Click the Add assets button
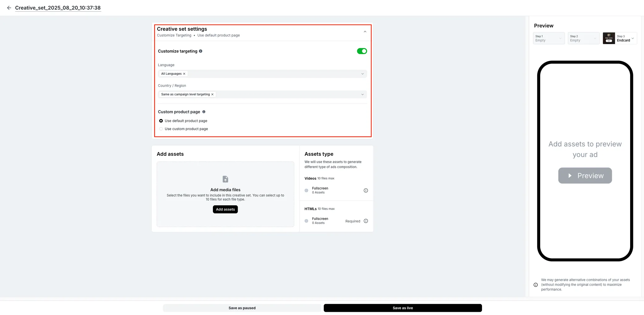Viewport: 644px width, 315px height. (x=225, y=209)
